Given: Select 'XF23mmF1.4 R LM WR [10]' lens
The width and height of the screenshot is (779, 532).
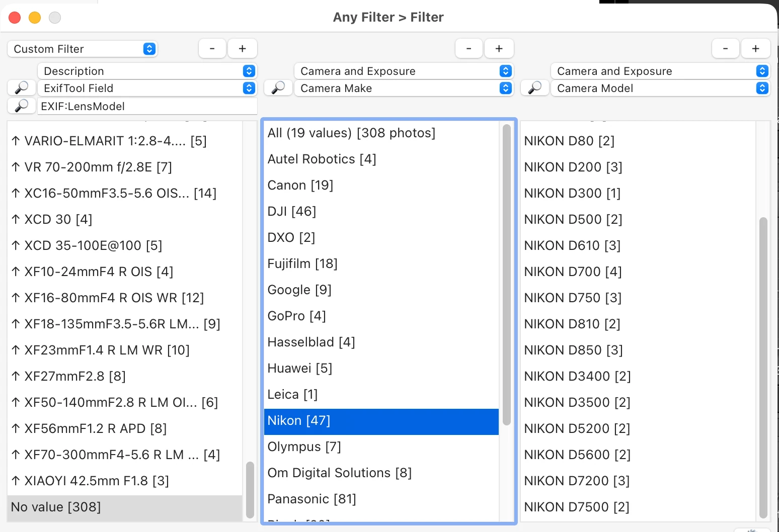Looking at the screenshot, I should pos(125,350).
